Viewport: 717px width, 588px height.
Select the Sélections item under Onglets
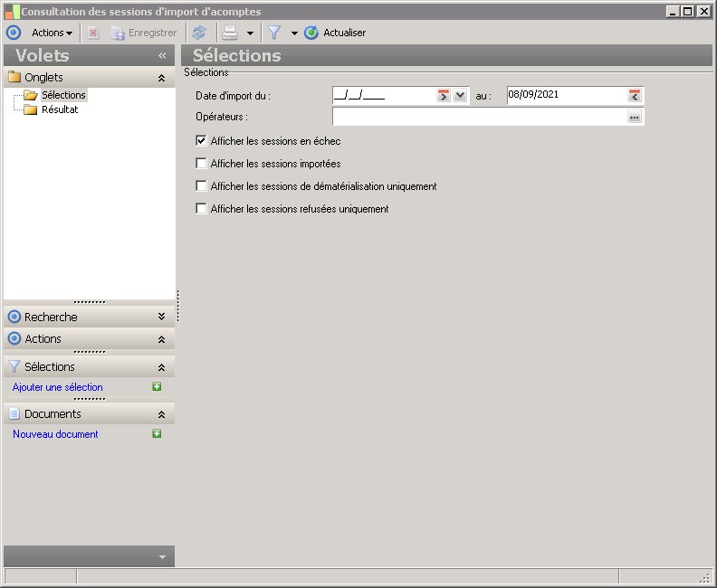[63, 95]
